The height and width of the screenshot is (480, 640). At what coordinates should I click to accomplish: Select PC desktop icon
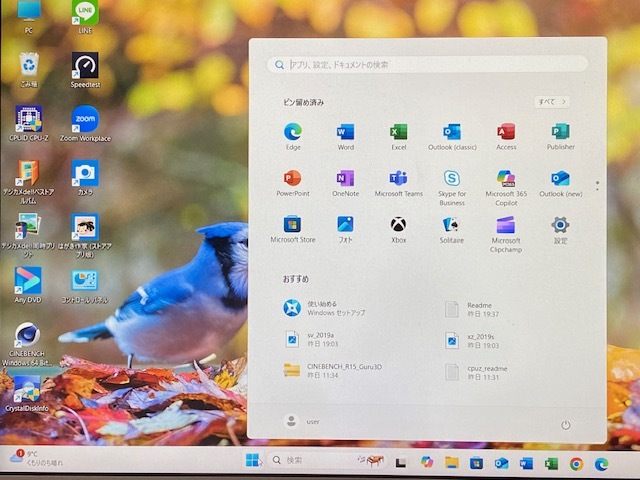[x=29, y=17]
